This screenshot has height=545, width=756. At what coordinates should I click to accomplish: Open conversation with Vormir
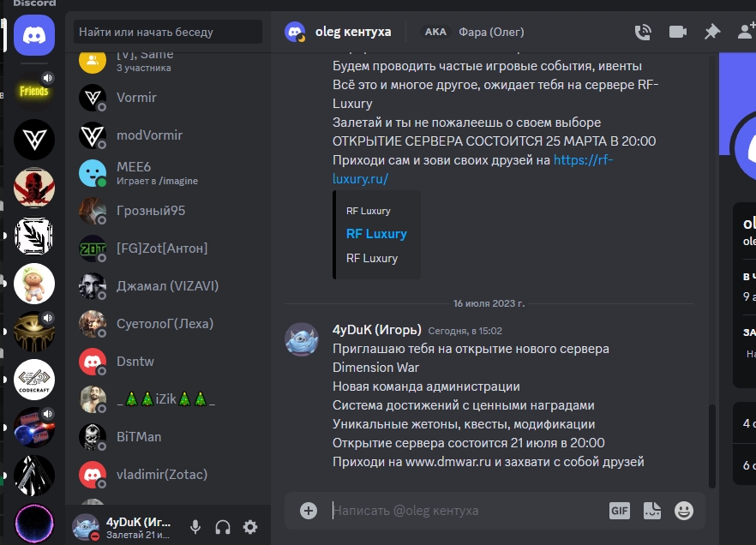click(x=168, y=98)
